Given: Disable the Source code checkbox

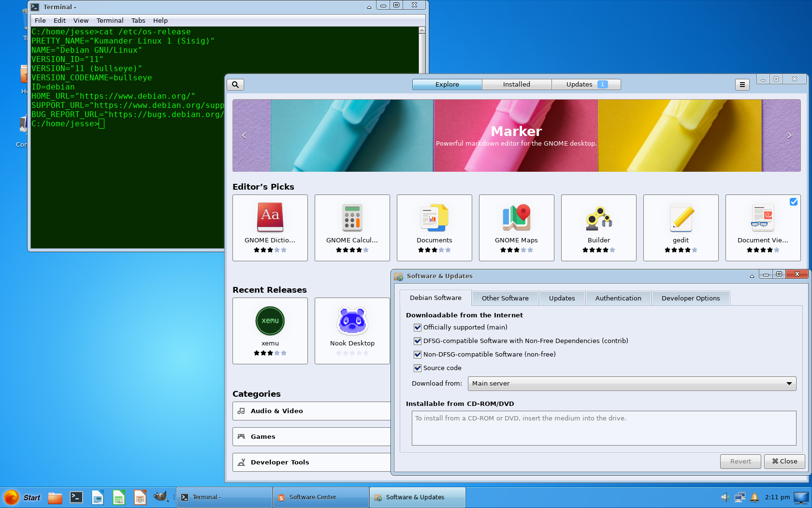Looking at the screenshot, I should point(418,368).
